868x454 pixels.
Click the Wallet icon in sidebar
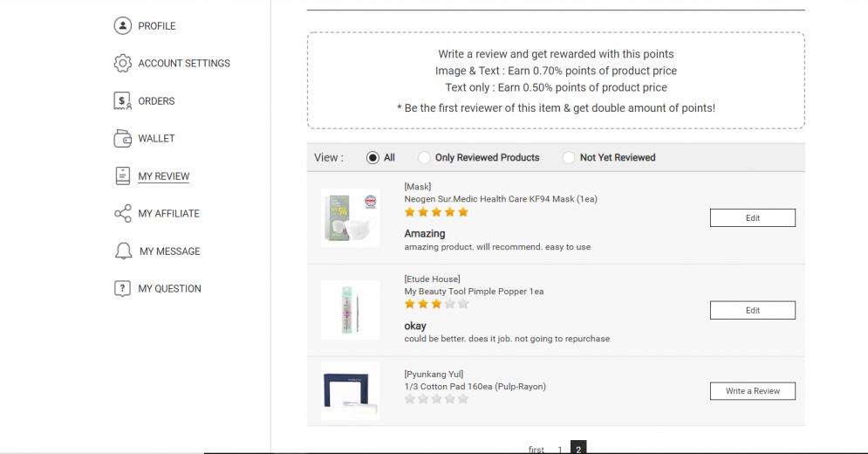click(x=123, y=138)
